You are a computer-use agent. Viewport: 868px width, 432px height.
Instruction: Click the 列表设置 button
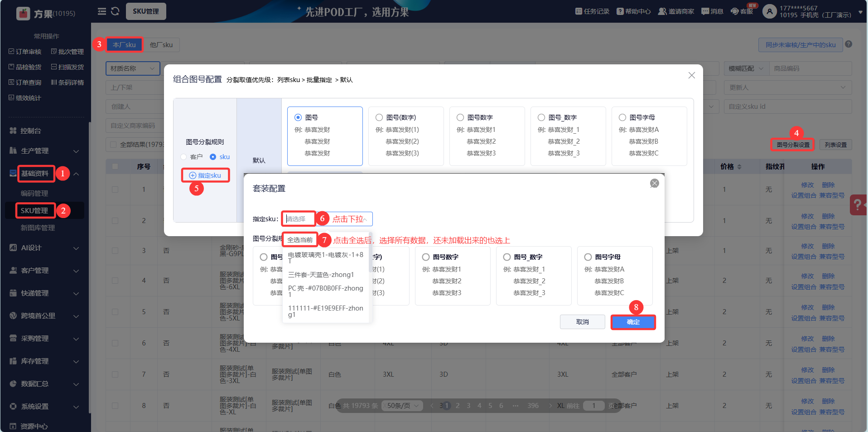(836, 145)
